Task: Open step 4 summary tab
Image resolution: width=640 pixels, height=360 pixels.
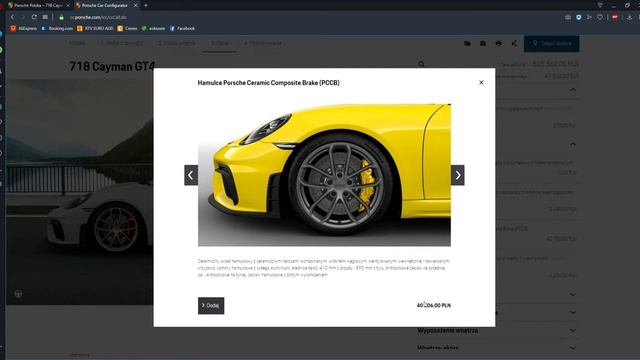Action: click(263, 43)
